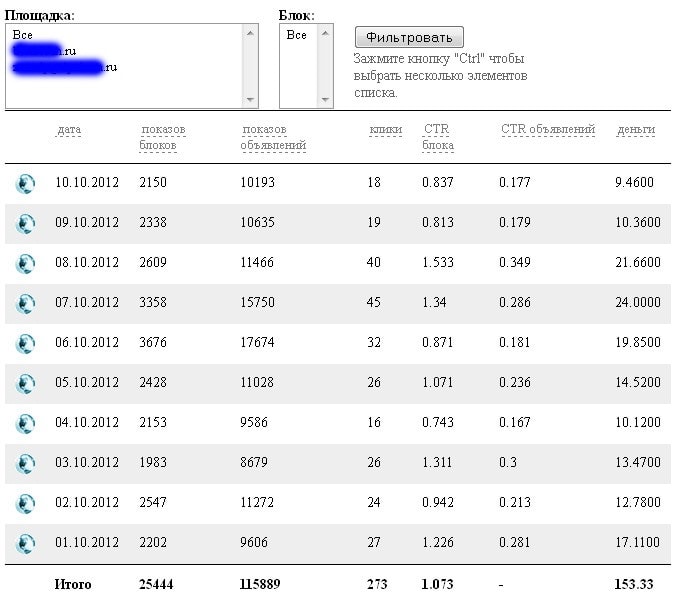Click the 'Площадка:' label
Viewport: 685px width, 611px height.
40,16
